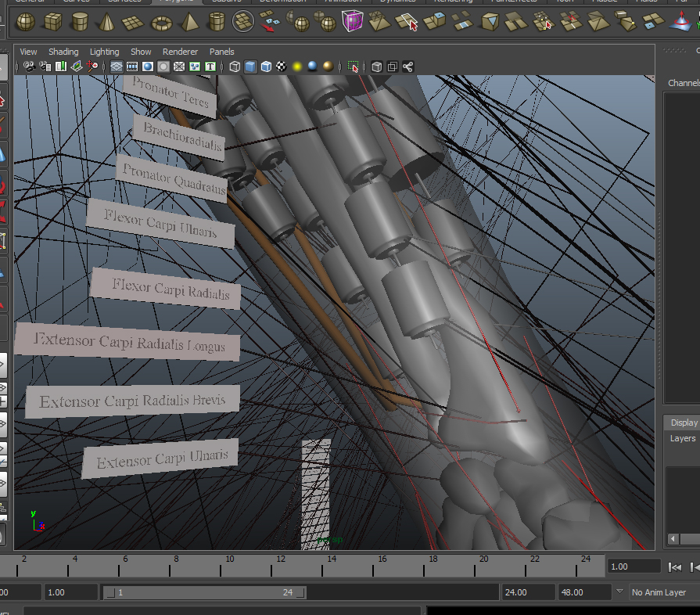This screenshot has width=700, height=615.
Task: Toggle wireframe on shaded cube icon
Action: tap(266, 67)
